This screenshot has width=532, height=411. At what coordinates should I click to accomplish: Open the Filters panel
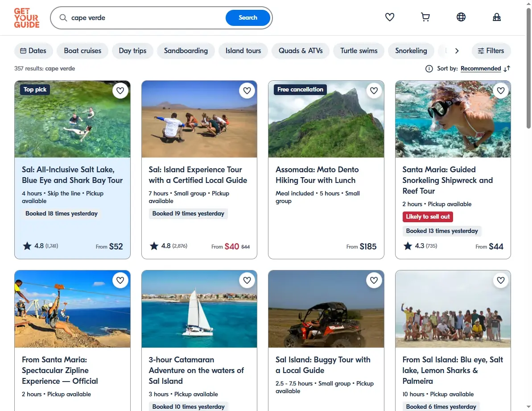pos(491,51)
